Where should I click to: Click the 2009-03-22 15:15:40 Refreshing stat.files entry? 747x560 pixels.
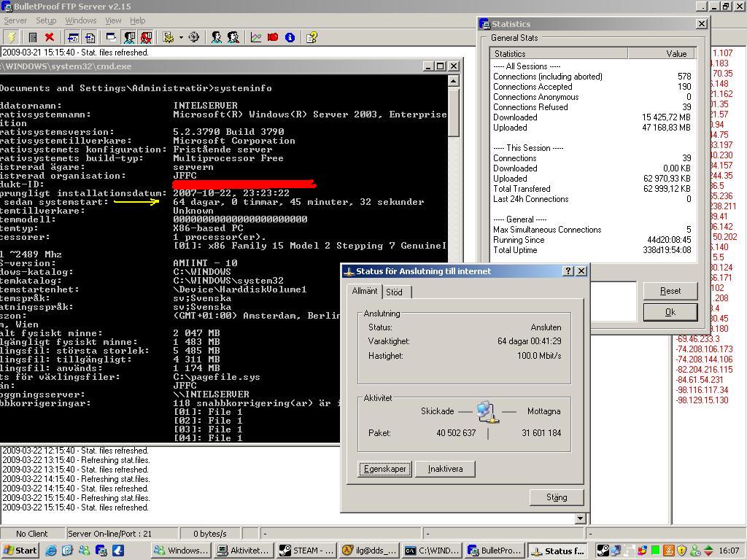pyautogui.click(x=76, y=498)
